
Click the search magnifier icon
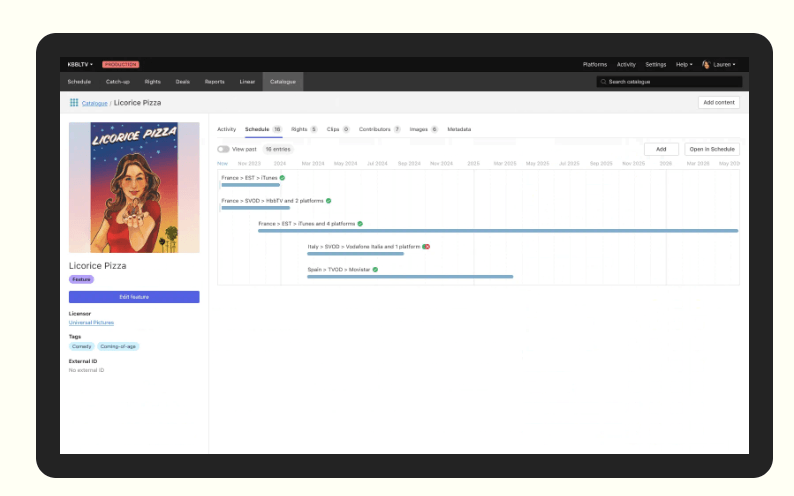coord(603,81)
